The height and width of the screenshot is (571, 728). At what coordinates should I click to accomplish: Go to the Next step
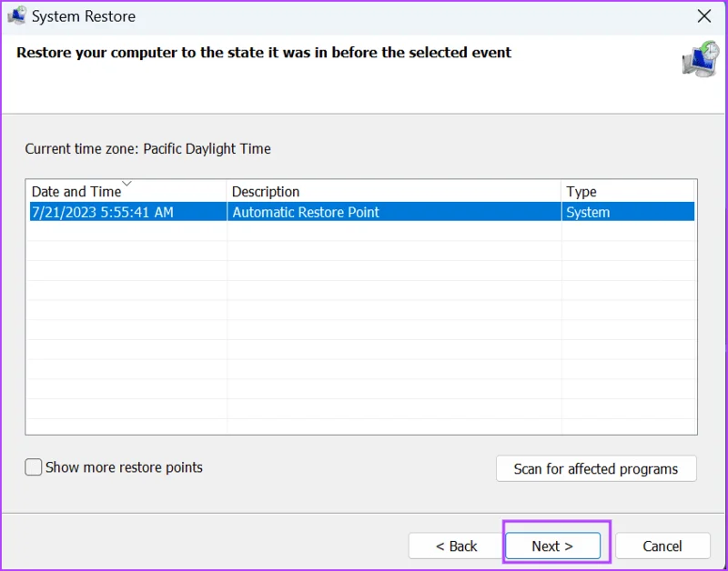(x=552, y=546)
